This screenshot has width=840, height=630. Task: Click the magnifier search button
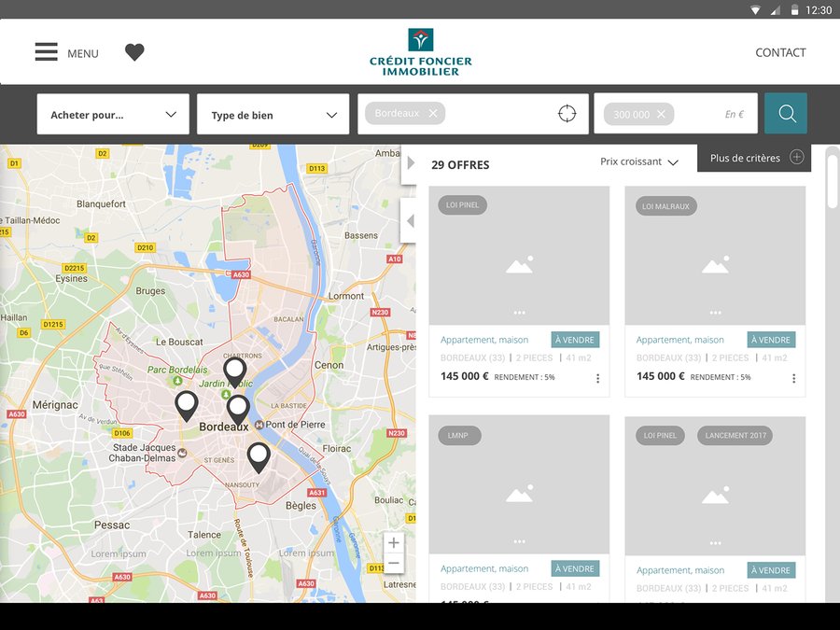click(786, 114)
